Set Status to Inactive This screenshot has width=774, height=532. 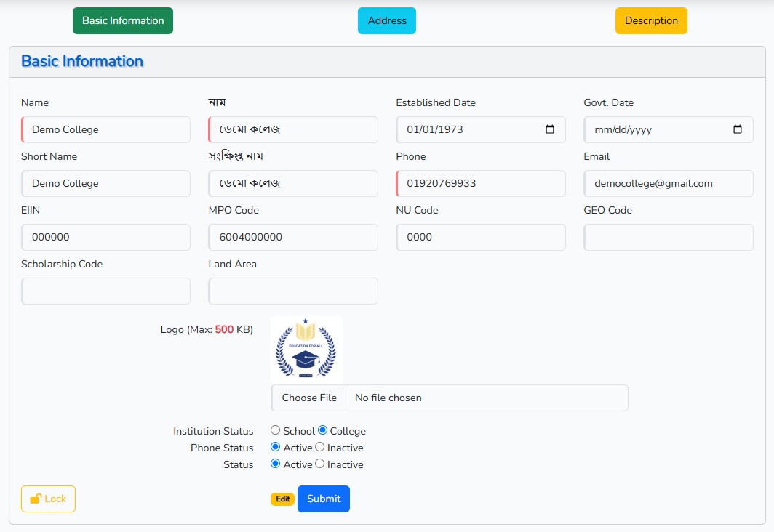(319, 464)
